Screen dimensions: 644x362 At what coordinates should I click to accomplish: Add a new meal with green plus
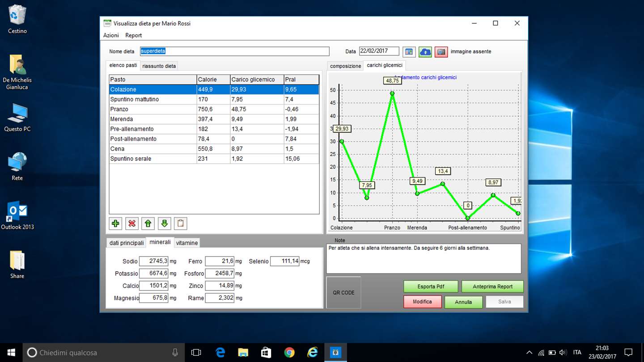116,223
